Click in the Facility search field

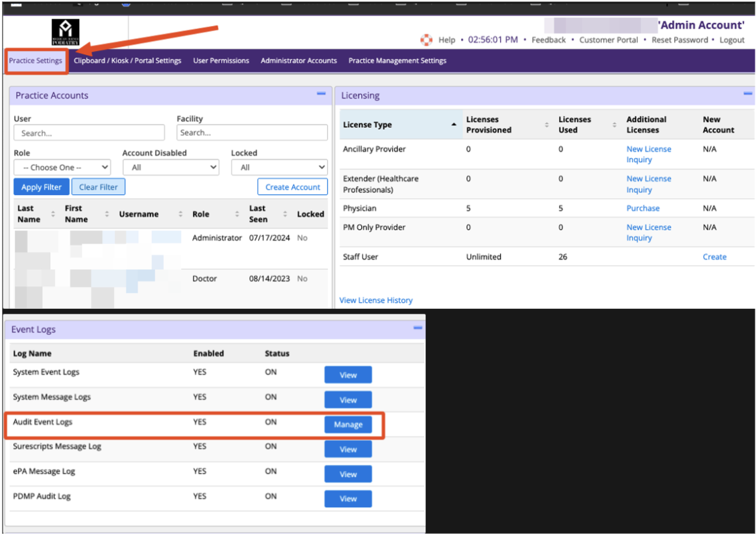(252, 133)
